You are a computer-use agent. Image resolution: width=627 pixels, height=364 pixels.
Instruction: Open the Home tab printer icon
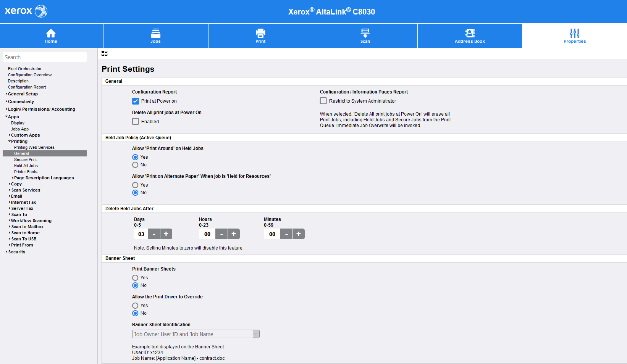click(51, 34)
